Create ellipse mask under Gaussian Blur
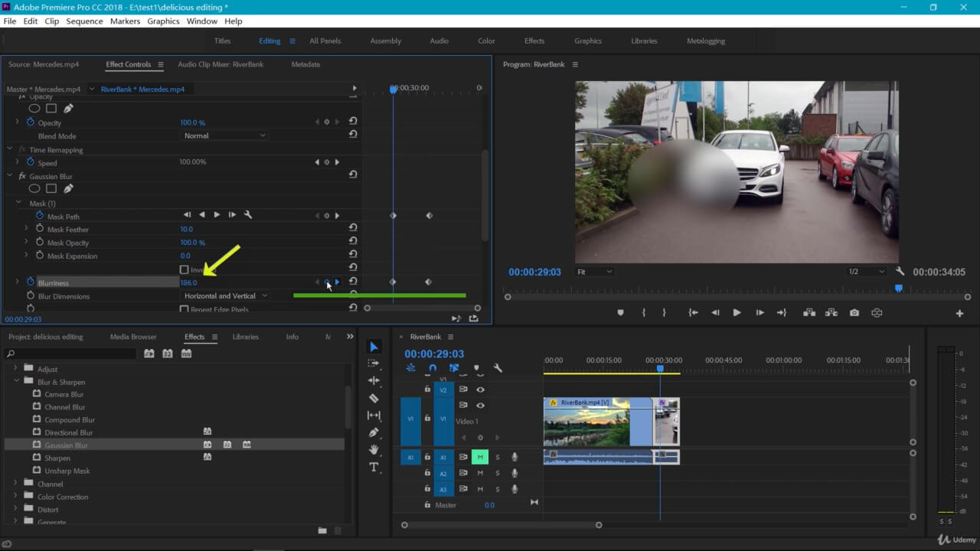This screenshot has height=551, width=980. pos(34,188)
